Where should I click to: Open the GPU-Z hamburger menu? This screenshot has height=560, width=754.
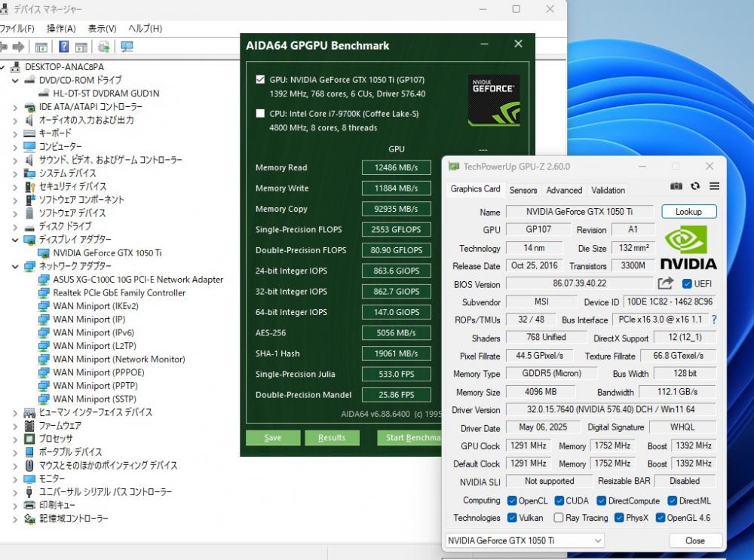click(715, 186)
